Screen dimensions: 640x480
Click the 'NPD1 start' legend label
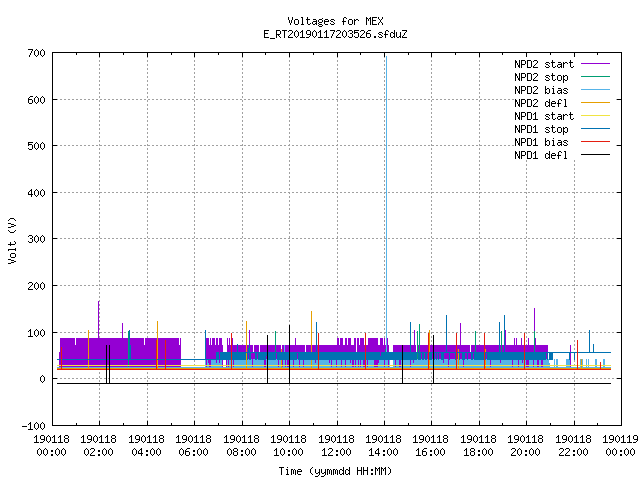[544, 116]
